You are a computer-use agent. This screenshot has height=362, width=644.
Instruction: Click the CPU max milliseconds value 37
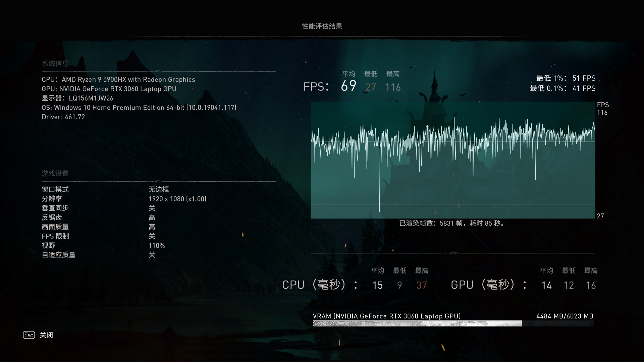[422, 285]
